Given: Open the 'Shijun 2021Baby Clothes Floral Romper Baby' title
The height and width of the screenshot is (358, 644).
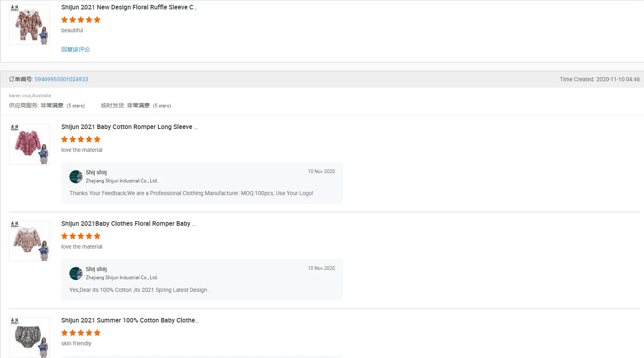Looking at the screenshot, I should [128, 224].
